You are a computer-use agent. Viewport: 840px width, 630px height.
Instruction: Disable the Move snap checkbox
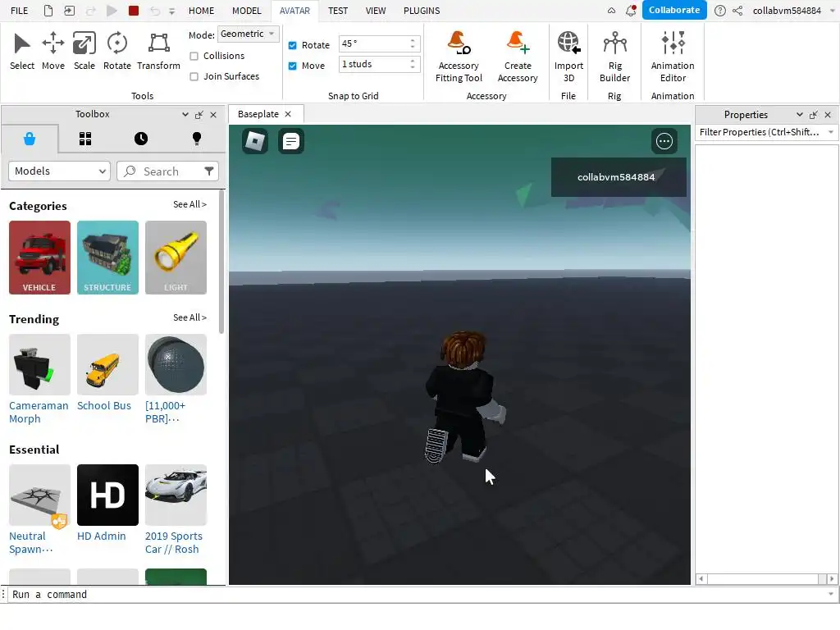tap(293, 66)
